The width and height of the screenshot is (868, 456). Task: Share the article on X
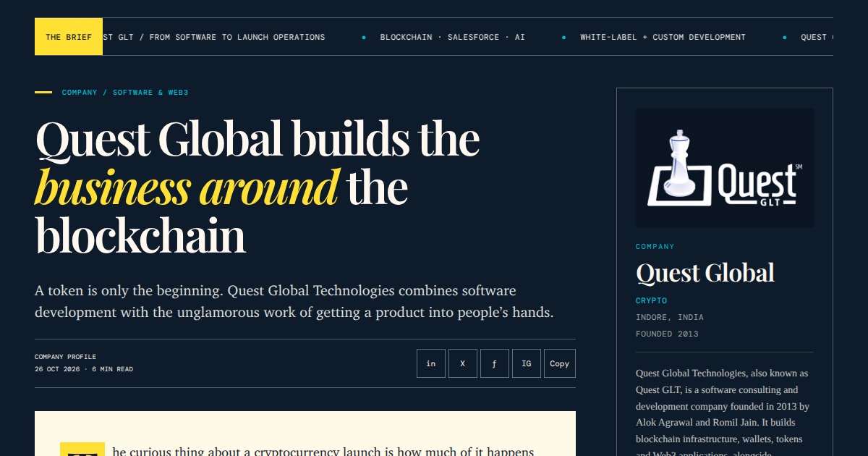click(463, 363)
